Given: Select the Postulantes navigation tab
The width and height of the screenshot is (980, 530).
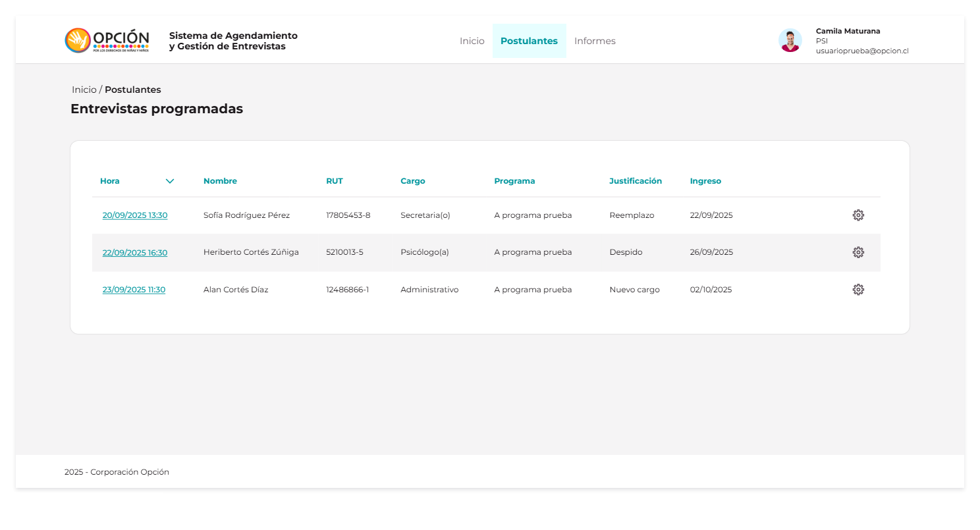Looking at the screenshot, I should coord(529,41).
